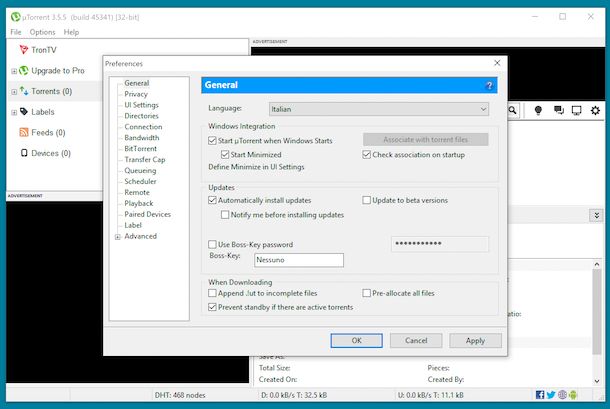
Task: Click the search magnifier icon in toolbar
Action: click(513, 111)
